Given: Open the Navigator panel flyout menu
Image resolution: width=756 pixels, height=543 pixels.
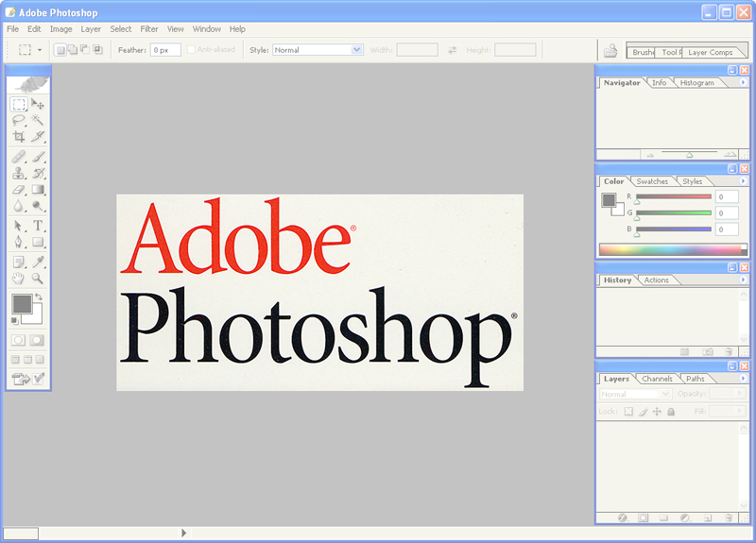Looking at the screenshot, I should [x=743, y=82].
